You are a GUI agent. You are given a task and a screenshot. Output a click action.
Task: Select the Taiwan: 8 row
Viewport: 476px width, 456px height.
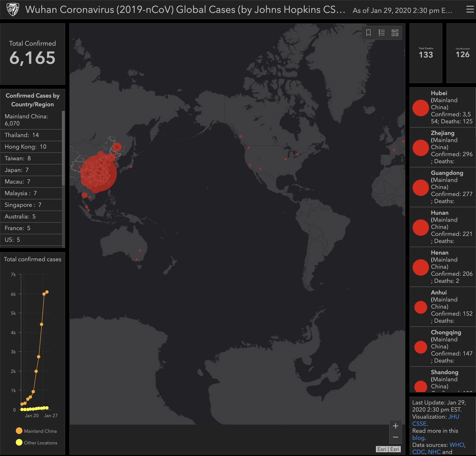tap(31, 158)
